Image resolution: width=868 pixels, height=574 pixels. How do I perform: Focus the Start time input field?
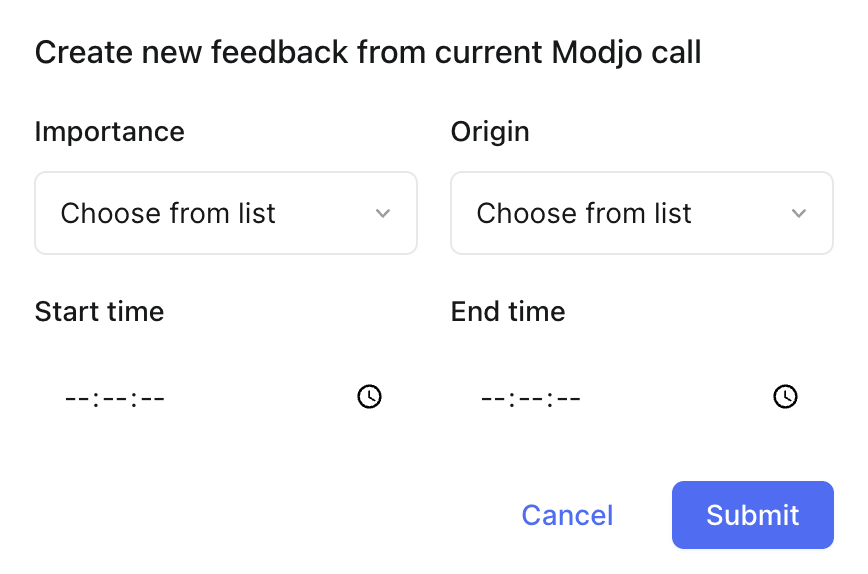click(226, 397)
